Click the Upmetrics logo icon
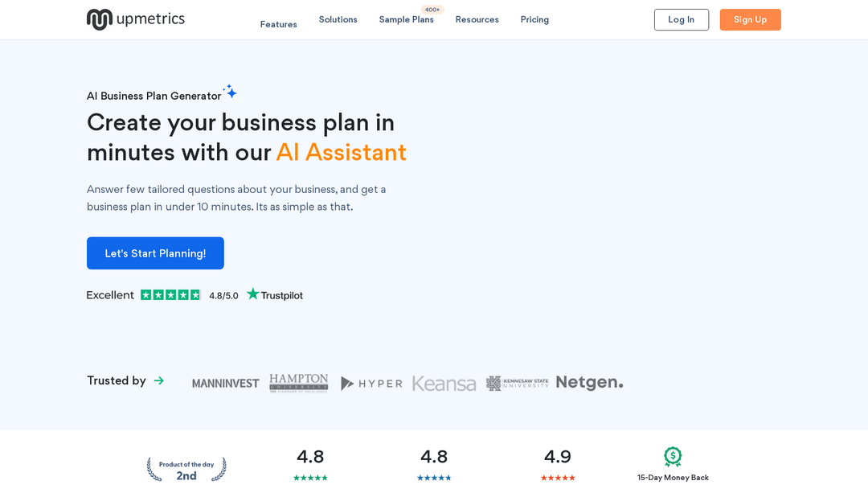The height and width of the screenshot is (489, 868). pyautogui.click(x=99, y=19)
